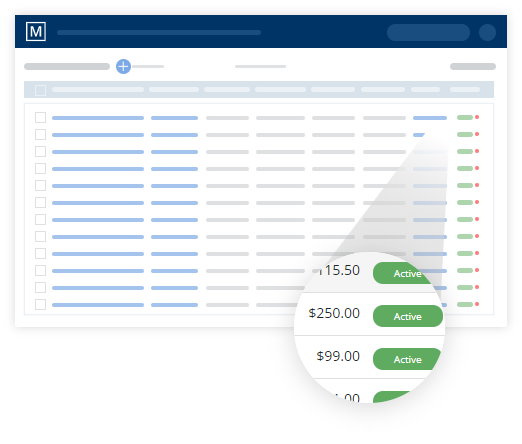
Task: Click the rounded pill button in header
Action: [428, 32]
